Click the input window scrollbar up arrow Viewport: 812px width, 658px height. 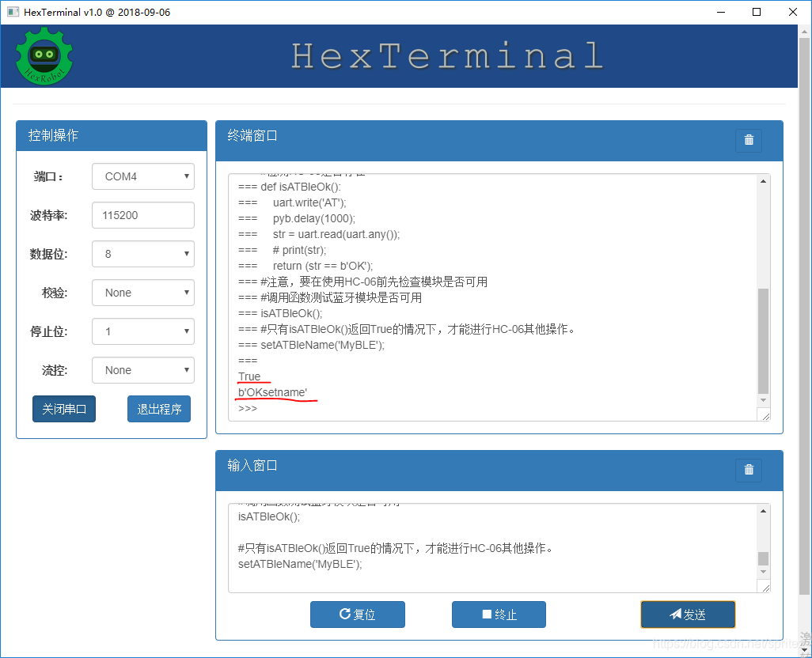[x=763, y=511]
